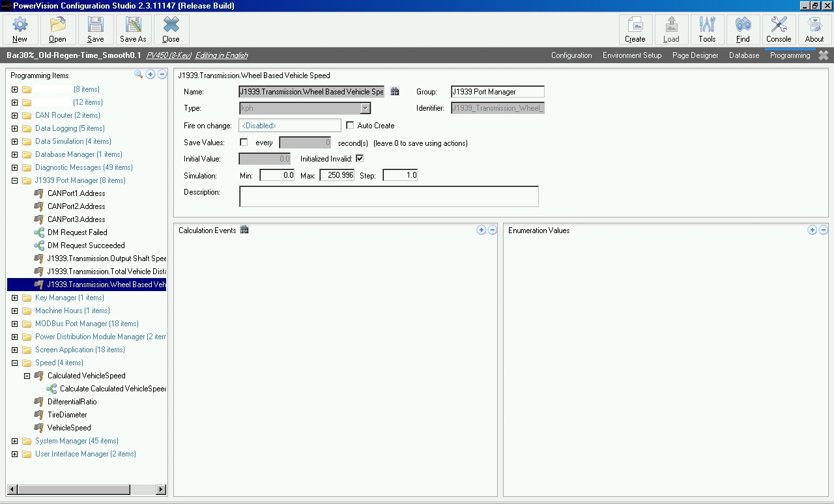Click the Simulation Max field
The image size is (834, 504).
(x=337, y=175)
